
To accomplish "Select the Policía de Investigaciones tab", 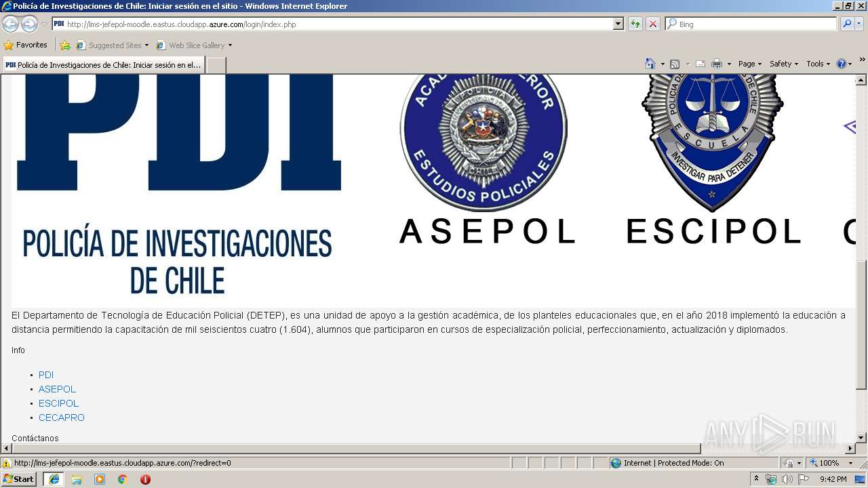I will [103, 65].
